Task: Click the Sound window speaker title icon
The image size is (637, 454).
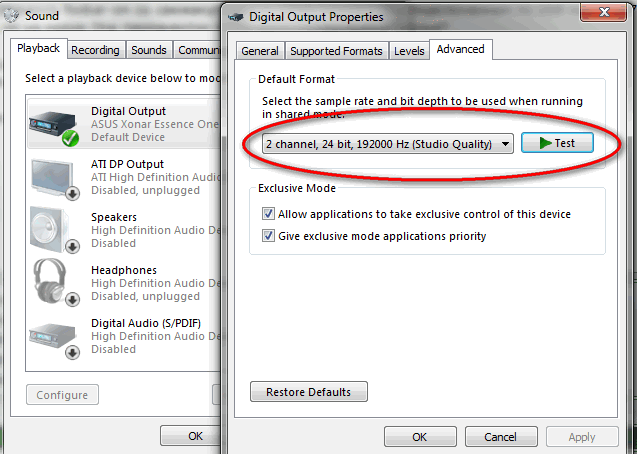Action: coord(11,16)
